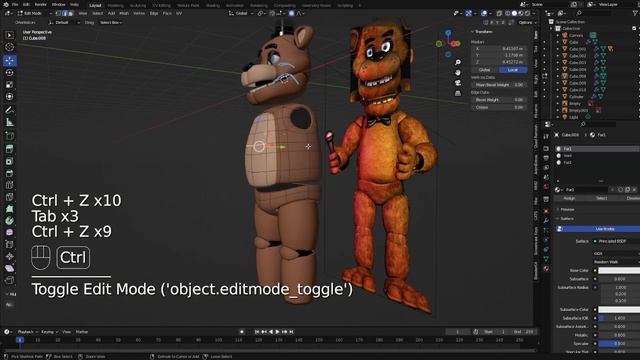This screenshot has height=360, width=640.
Task: Select the Shear tool
Action: [9, 268]
